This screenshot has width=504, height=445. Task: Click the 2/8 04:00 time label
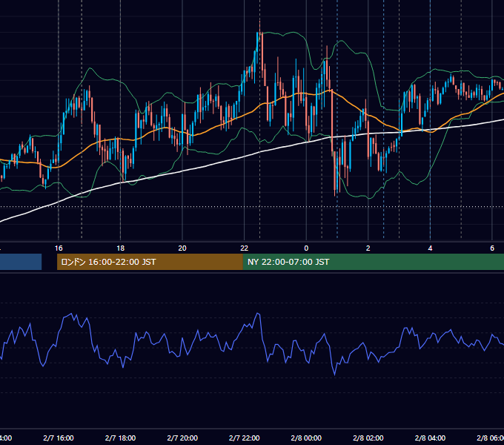pyautogui.click(x=430, y=438)
